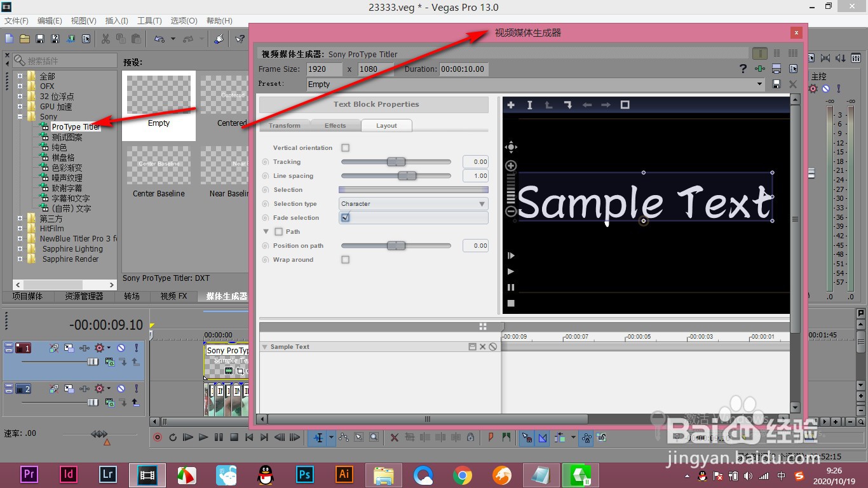The height and width of the screenshot is (488, 868).
Task: Click the play triangle in ProType preview
Action: tap(510, 271)
